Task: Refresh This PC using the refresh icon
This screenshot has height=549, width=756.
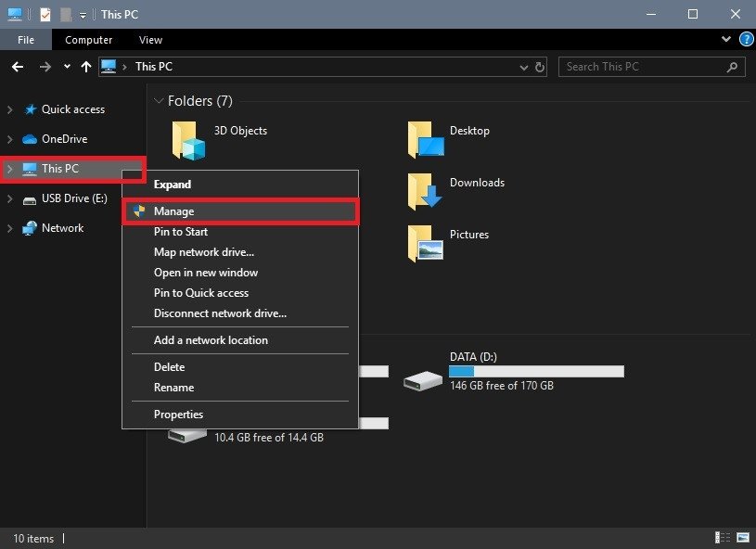Action: pos(539,66)
